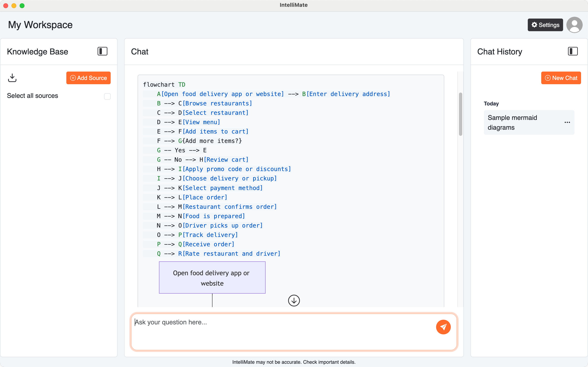Click the chat vertical scrollbar thumb
This screenshot has width=588, height=367.
(x=460, y=114)
